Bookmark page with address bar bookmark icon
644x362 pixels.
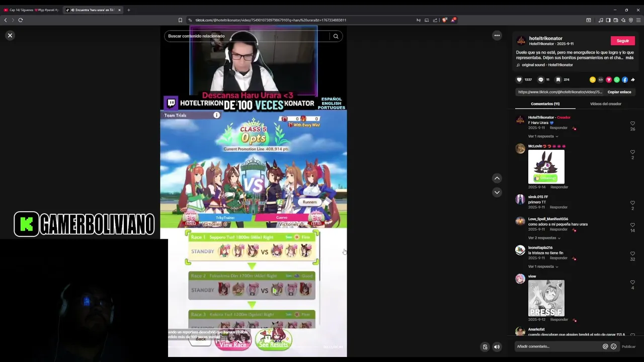180,20
